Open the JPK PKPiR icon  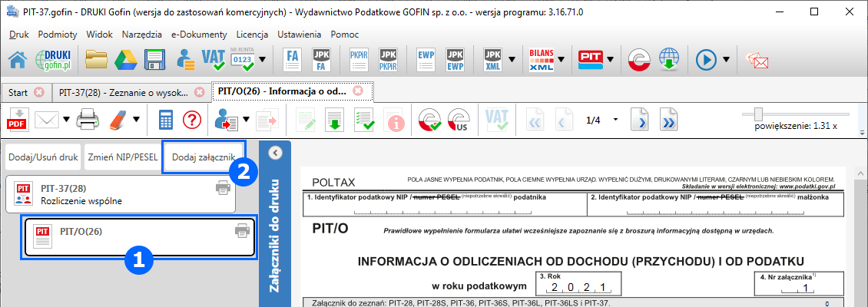tap(388, 58)
